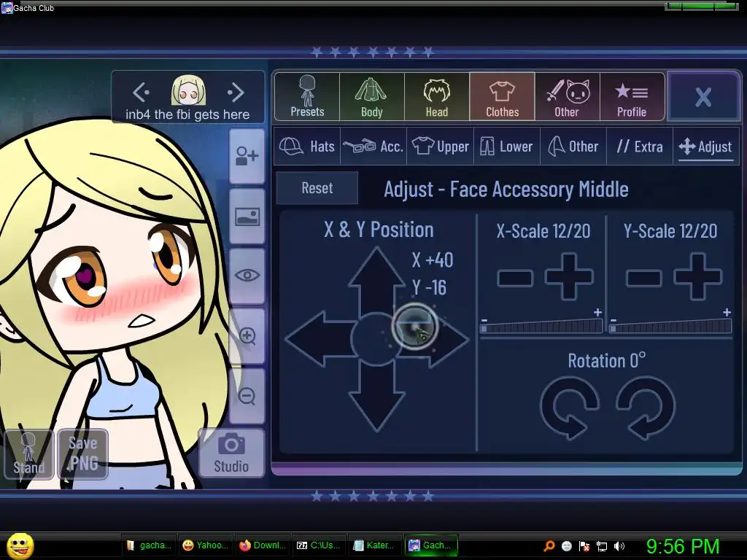Go to previous character arrow

[141, 92]
